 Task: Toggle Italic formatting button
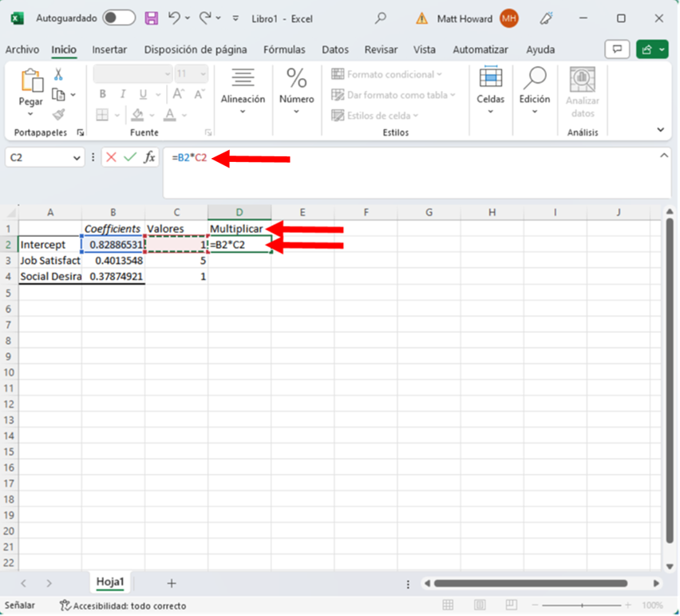coord(121,94)
